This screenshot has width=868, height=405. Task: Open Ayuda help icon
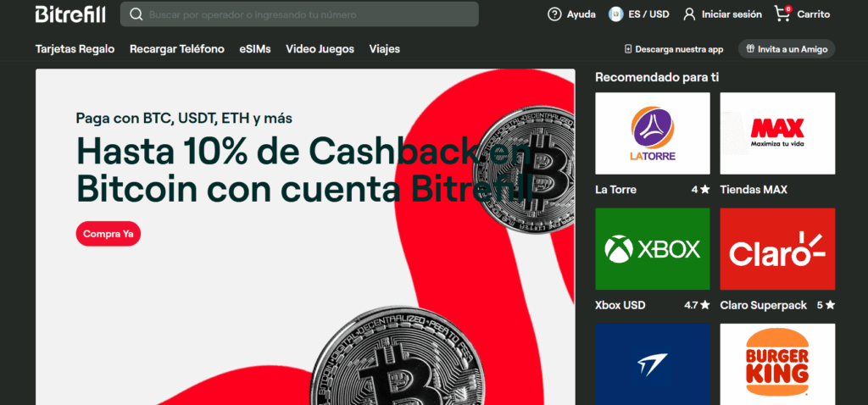point(554,14)
